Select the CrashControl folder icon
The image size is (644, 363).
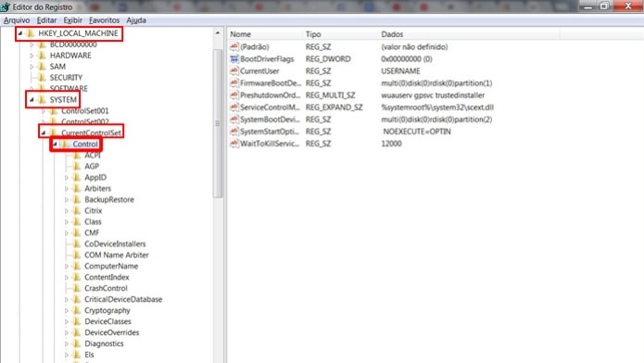tap(76, 288)
